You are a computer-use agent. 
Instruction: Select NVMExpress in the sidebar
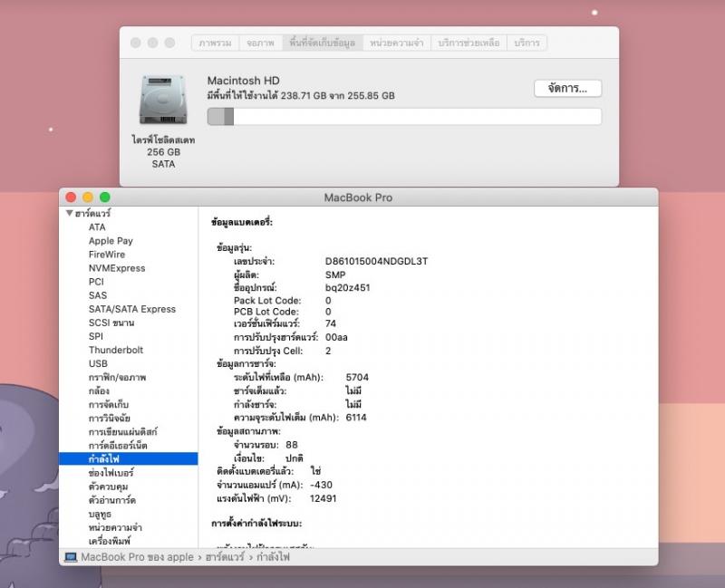click(x=117, y=268)
